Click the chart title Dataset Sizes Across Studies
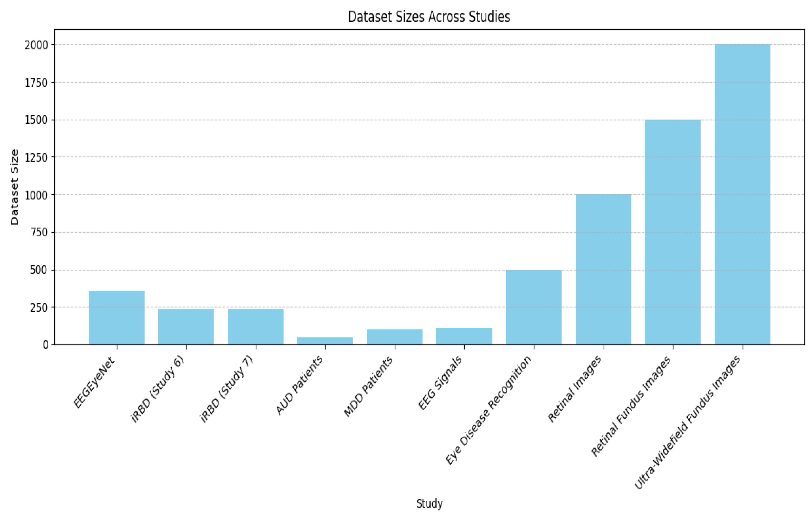812x518 pixels. tap(429, 17)
